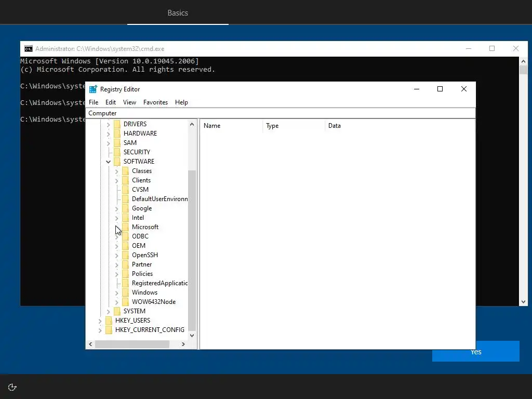Select the SOFTWARE folder icon
Image resolution: width=532 pixels, height=399 pixels.
pyautogui.click(x=117, y=161)
